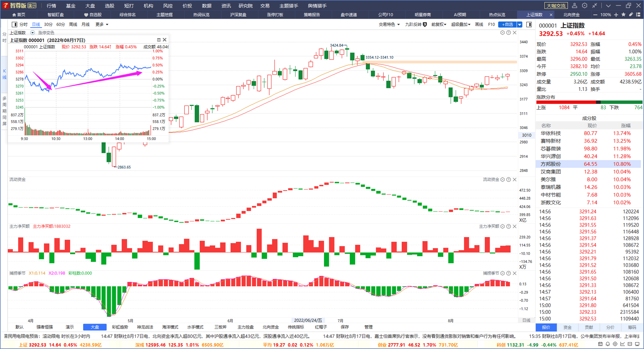Switch chart to 周线 period
Image resolution: width=644 pixels, height=349 pixels.
point(73,24)
